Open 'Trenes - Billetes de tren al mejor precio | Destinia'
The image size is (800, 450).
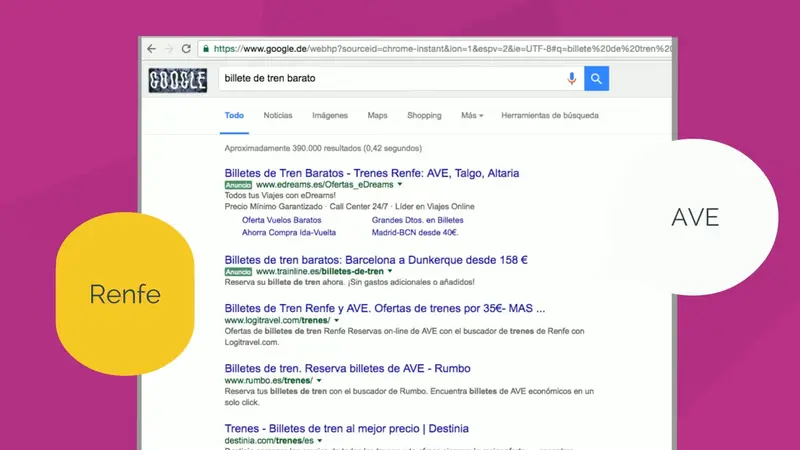coord(346,429)
